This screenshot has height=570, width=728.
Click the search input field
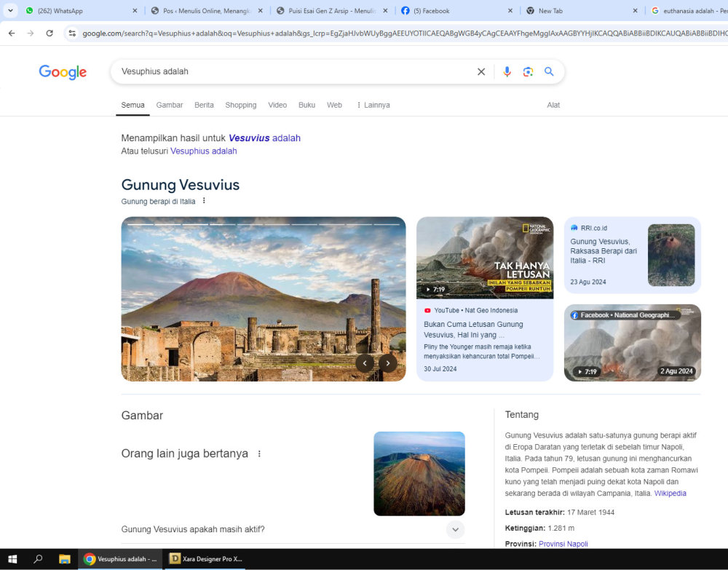[291, 71]
